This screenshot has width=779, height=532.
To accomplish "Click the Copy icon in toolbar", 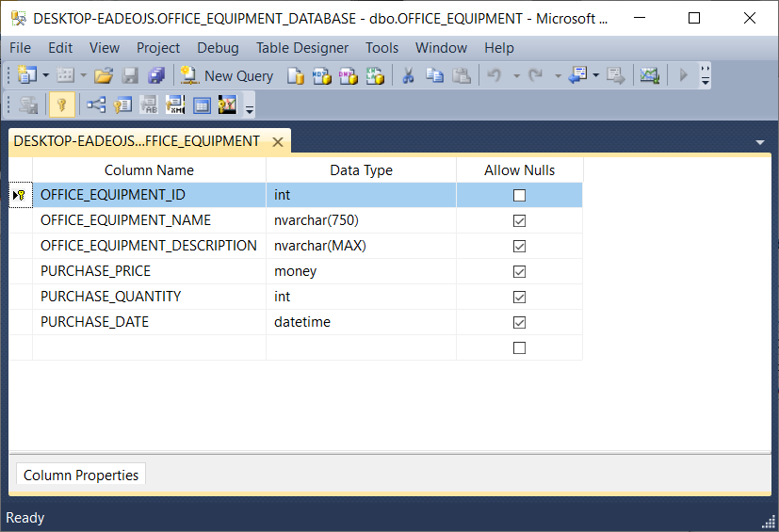I will (434, 75).
